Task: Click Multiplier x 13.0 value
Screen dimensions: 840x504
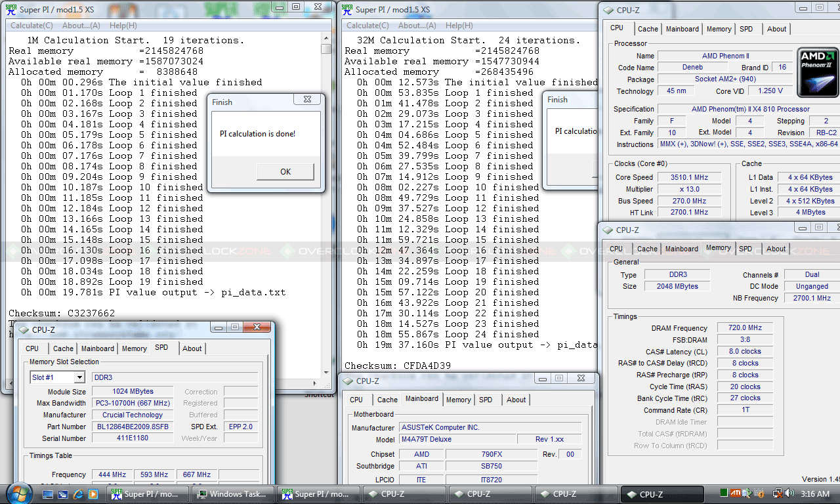Action: (x=689, y=189)
